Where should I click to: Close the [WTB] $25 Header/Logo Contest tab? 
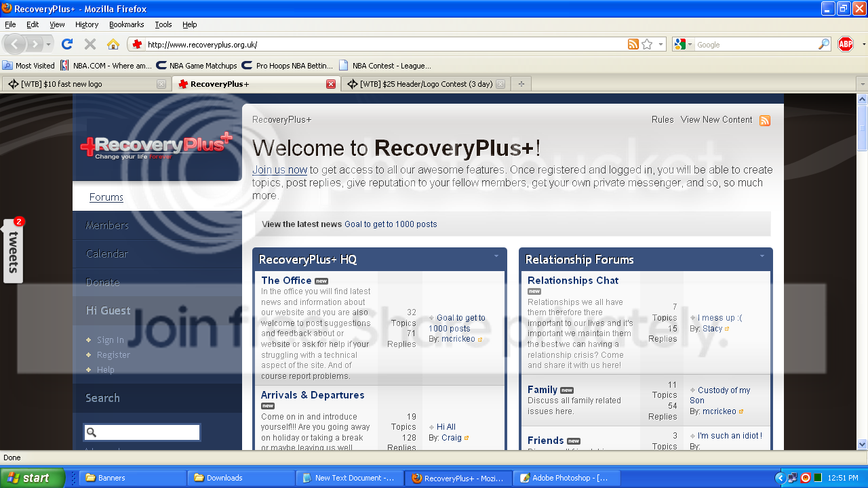coord(500,84)
